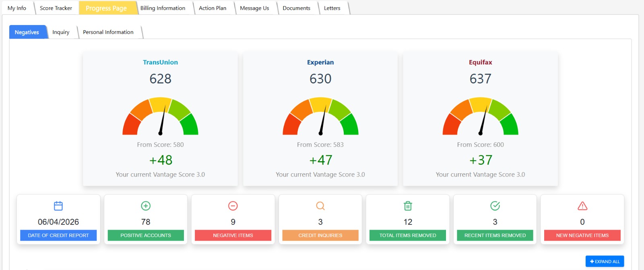Viewport: 644px width, 270px height.
Task: Click the Total Items Removed label
Action: (x=408, y=235)
